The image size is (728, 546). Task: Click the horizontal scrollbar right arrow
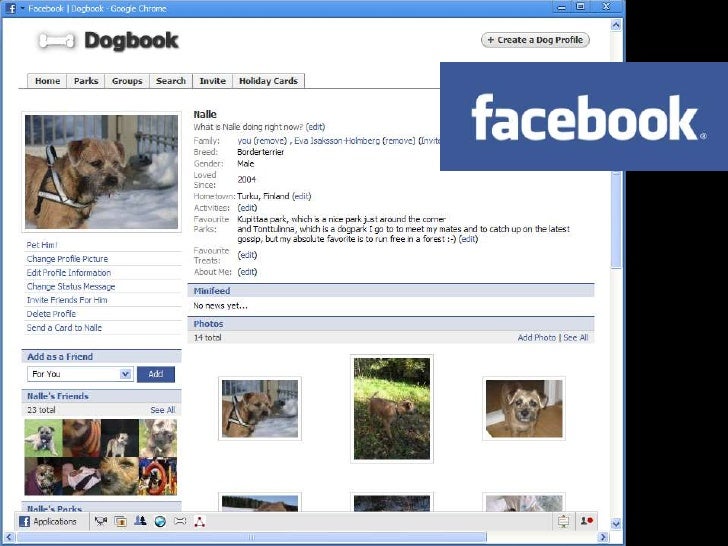pyautogui.click(x=603, y=537)
